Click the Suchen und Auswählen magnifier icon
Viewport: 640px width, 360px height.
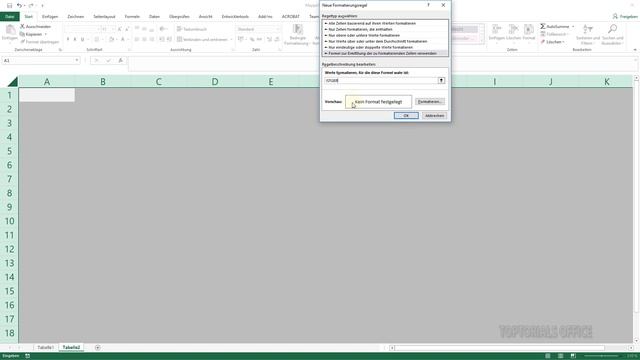[x=612, y=29]
